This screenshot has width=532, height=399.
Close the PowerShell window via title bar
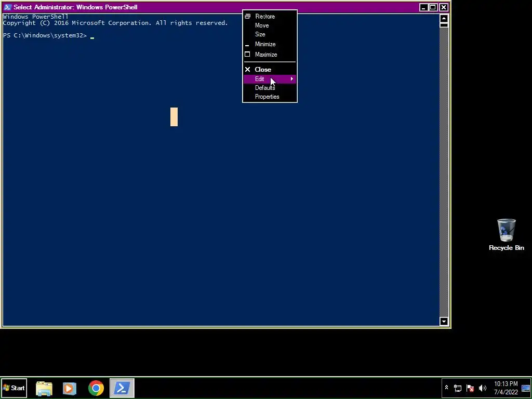[x=444, y=7]
